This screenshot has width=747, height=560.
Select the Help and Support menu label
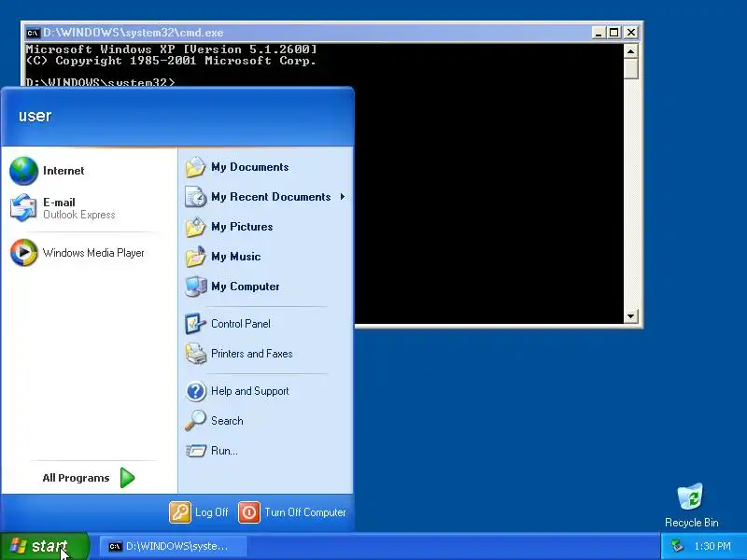(249, 391)
